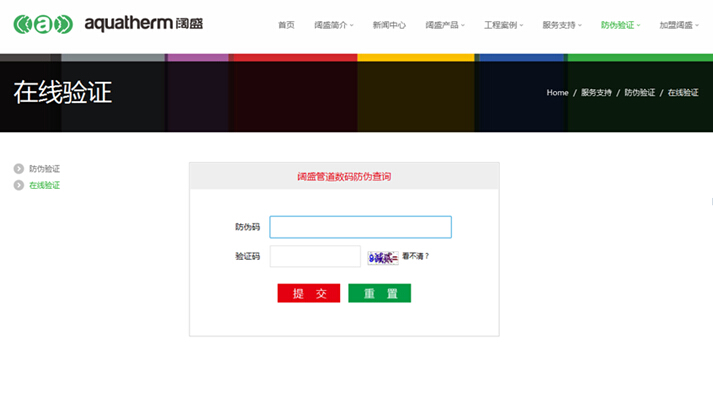This screenshot has height=402, width=713.
Task: Expand the 工程案例 dropdown menu
Action: [x=503, y=25]
